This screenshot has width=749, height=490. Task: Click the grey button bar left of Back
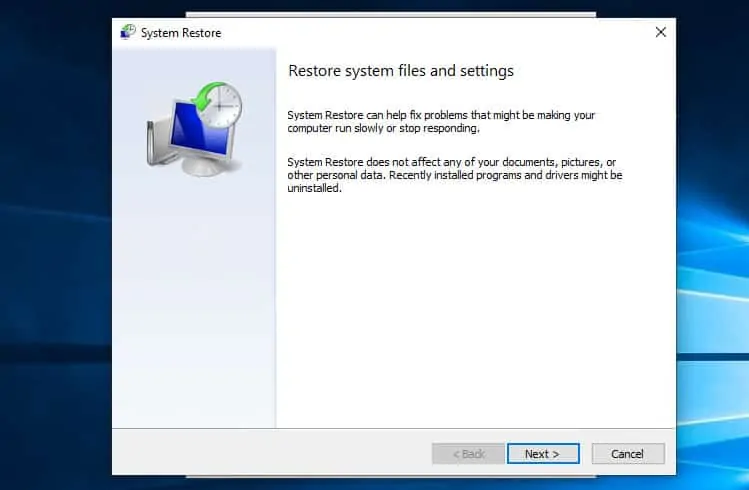point(270,453)
